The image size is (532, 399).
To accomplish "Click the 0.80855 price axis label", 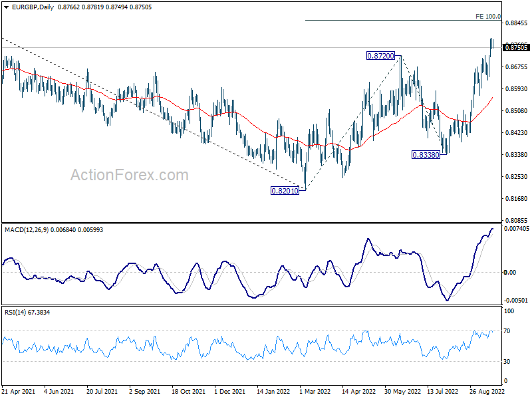I will [516, 221].
